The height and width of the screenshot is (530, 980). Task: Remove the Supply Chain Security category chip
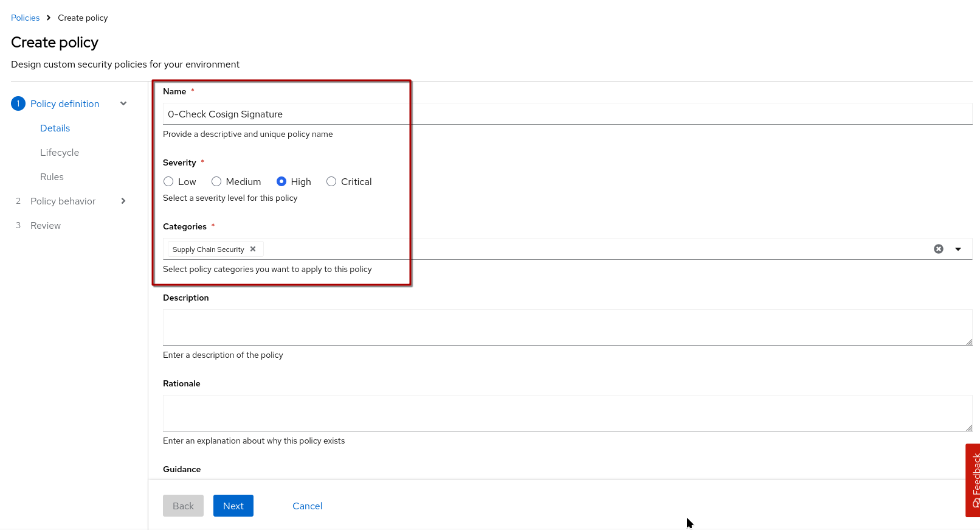pos(253,249)
